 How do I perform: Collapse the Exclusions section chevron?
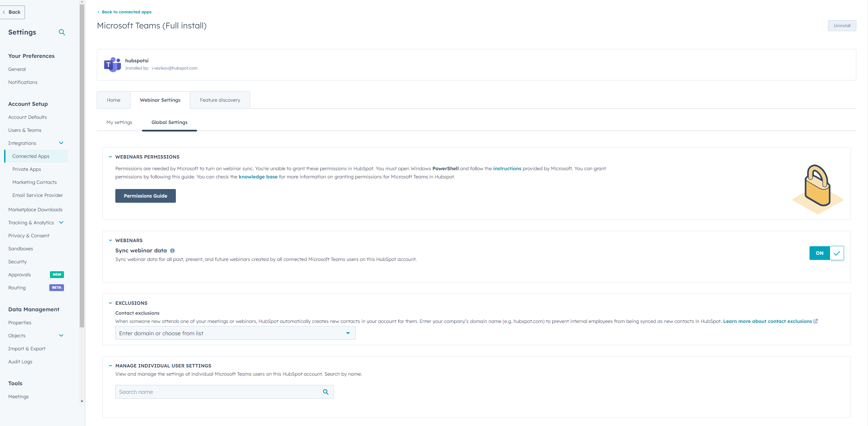coord(111,303)
